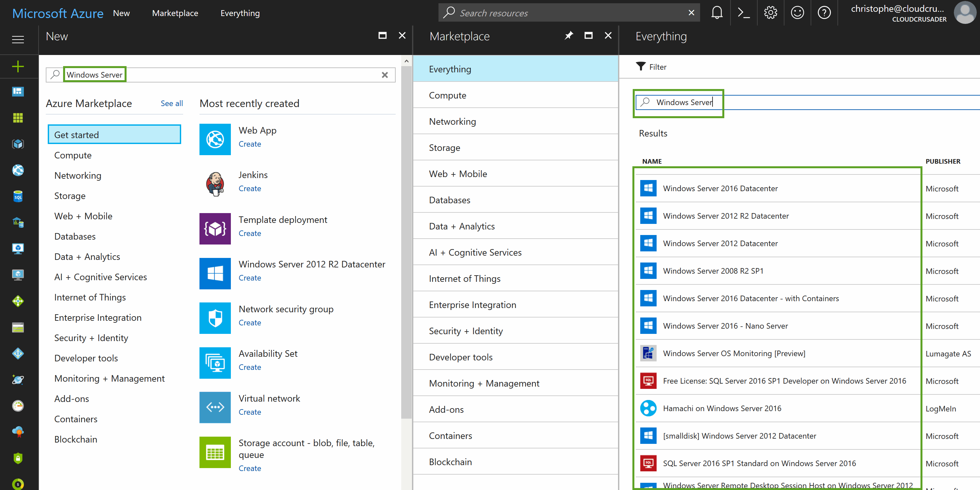Clear the New blade search box text

385,75
